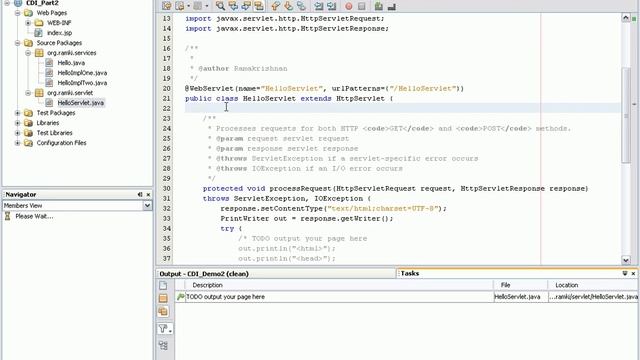
Task: Click processRequest method name on line 30
Action: (300, 189)
